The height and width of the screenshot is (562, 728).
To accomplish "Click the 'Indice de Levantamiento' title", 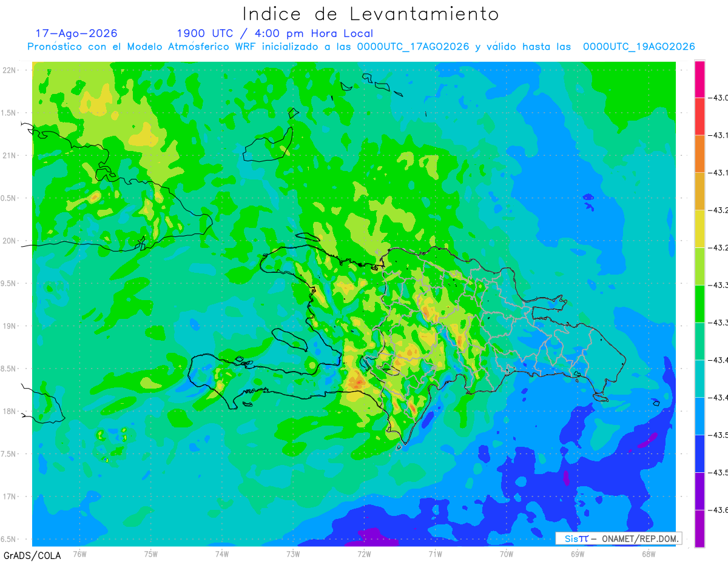I will (371, 13).
